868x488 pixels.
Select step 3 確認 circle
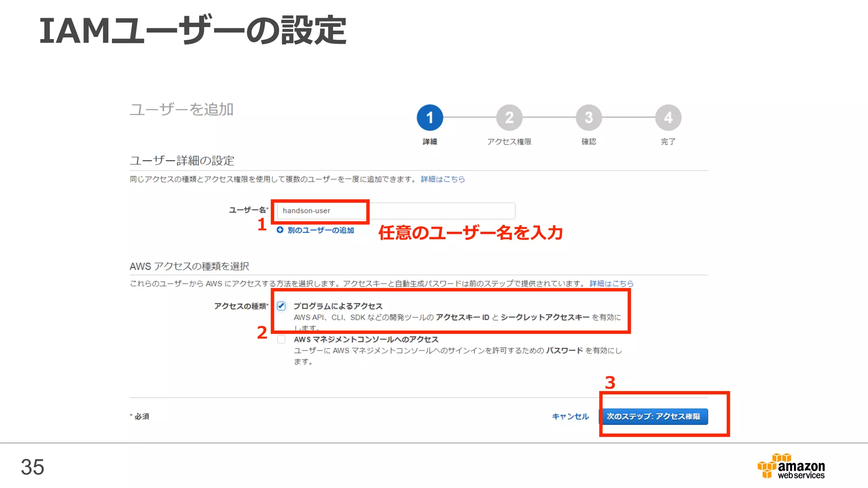(589, 117)
